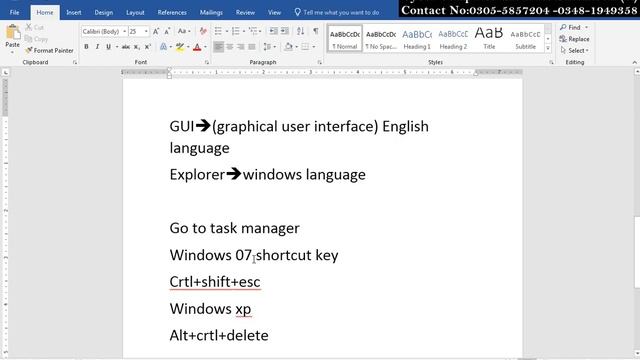Click the Find button
Viewport: 640px width, 360px height.
pyautogui.click(x=570, y=27)
